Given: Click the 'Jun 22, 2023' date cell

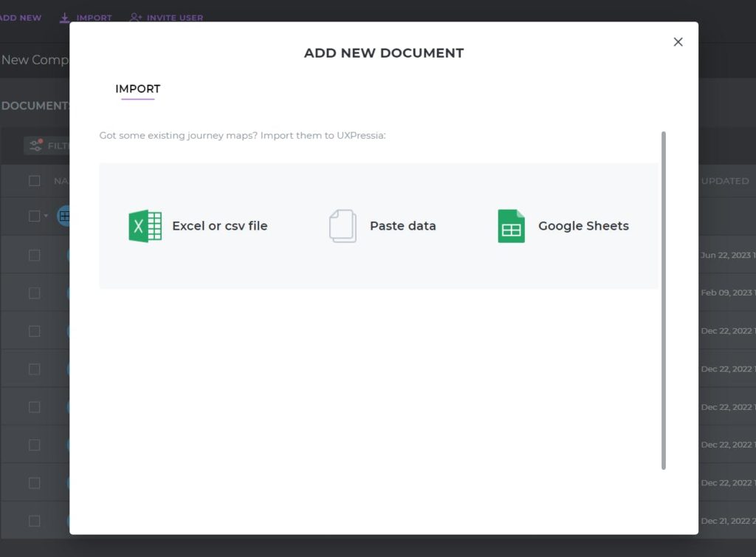Looking at the screenshot, I should [x=728, y=255].
